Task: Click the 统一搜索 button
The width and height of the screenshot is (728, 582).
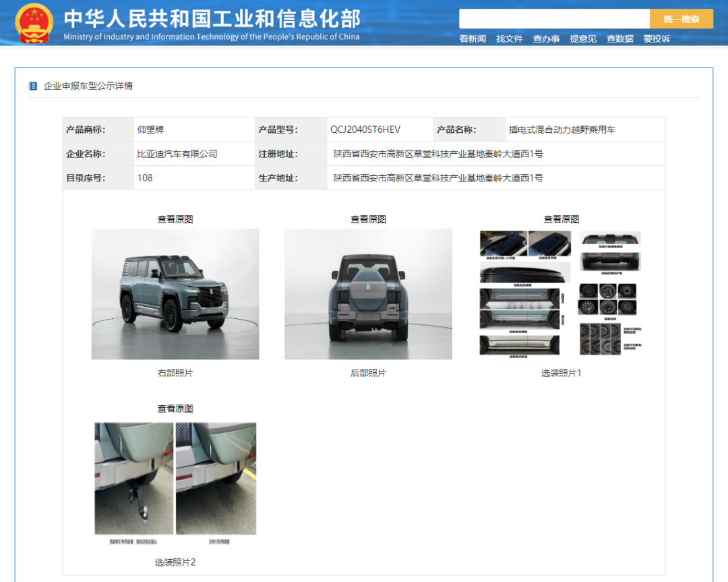Action: click(681, 19)
